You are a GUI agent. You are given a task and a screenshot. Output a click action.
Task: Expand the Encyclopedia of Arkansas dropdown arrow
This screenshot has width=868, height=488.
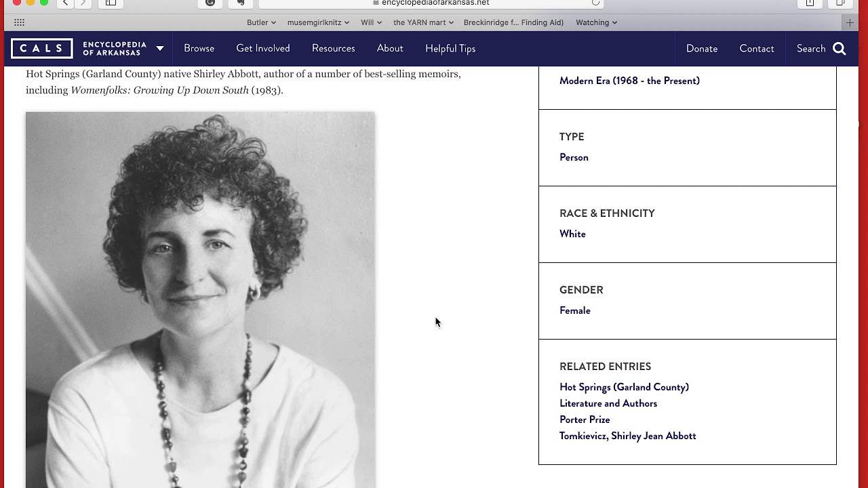pyautogui.click(x=160, y=49)
